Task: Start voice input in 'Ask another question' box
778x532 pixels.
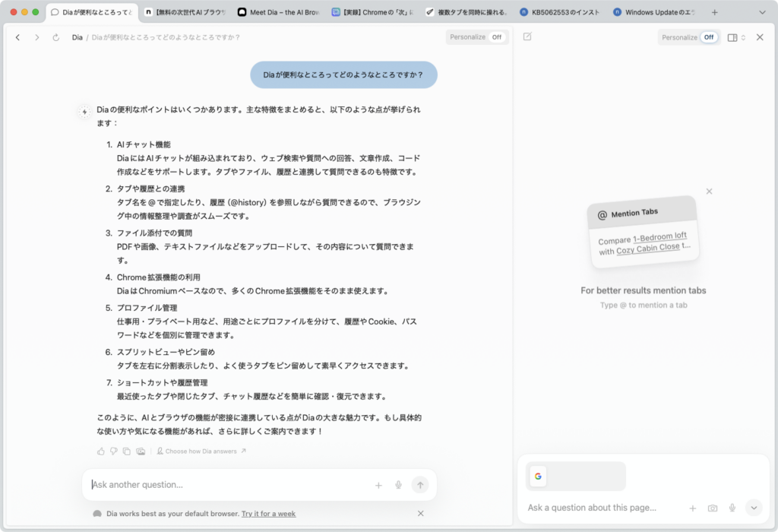Action: pyautogui.click(x=398, y=486)
